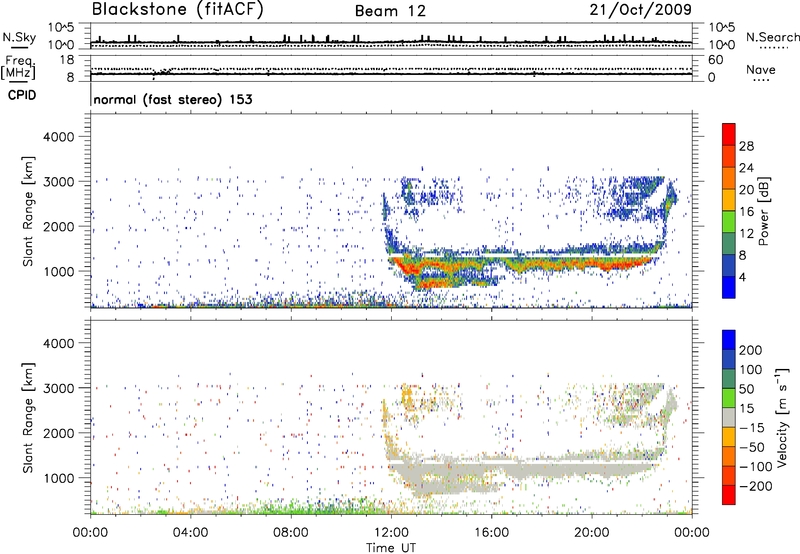Select the 4 label on power colorbar

(742, 278)
